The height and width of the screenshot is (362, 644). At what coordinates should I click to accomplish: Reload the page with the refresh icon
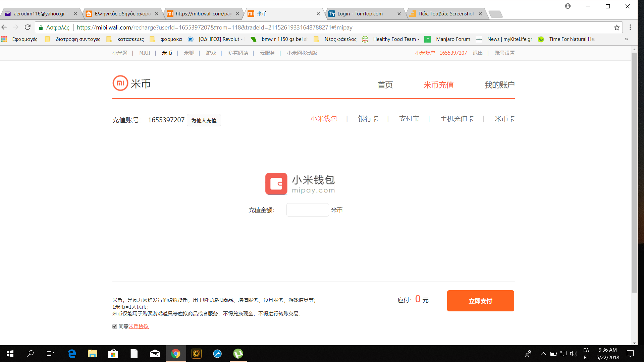tap(28, 27)
